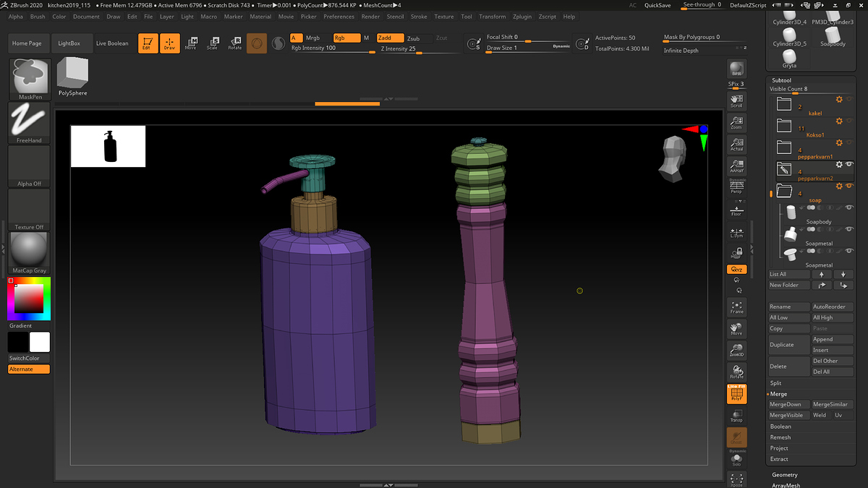This screenshot has height=488, width=868.
Task: Toggle Persp perspective view
Action: 736,187
